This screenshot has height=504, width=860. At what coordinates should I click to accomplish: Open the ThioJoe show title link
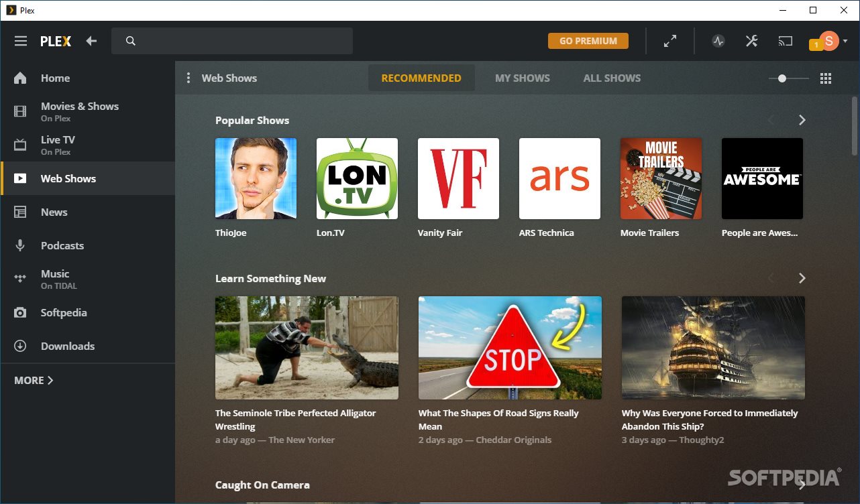(231, 233)
